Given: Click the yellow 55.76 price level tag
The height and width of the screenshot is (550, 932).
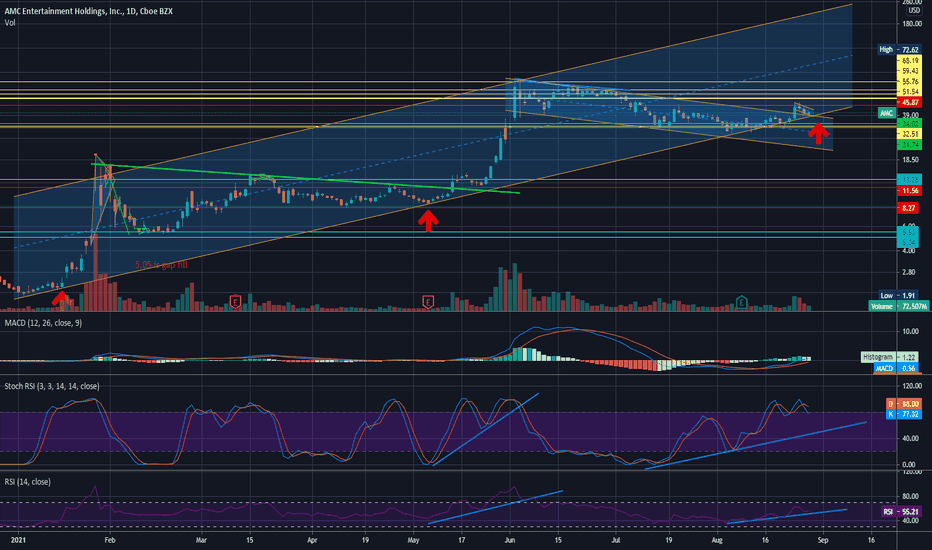Looking at the screenshot, I should point(910,81).
